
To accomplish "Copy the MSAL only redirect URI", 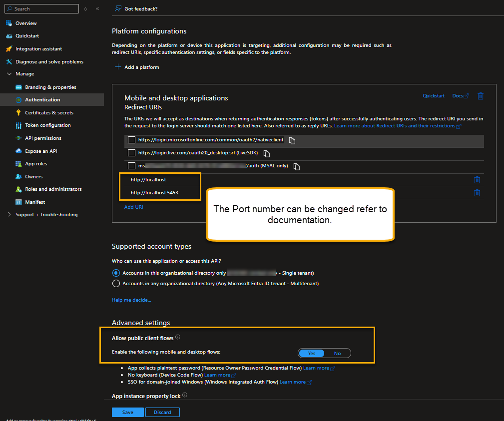I will pos(296,166).
